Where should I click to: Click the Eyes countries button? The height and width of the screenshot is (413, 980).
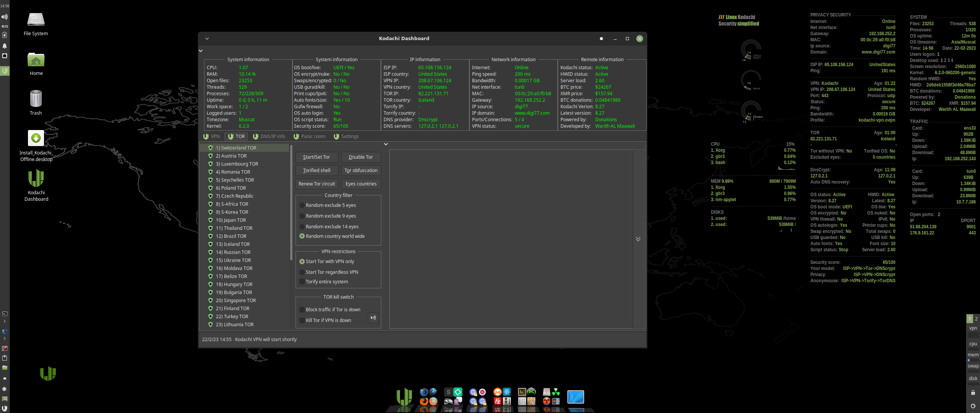(361, 184)
